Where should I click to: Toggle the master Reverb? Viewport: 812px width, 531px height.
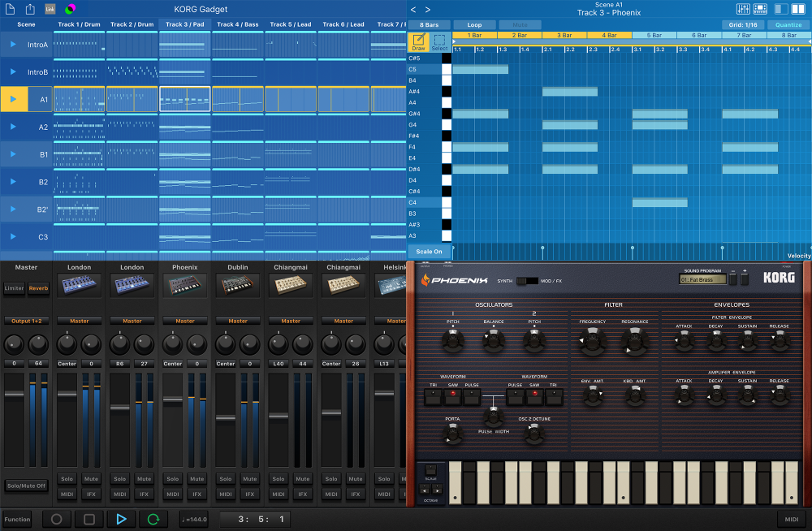coord(38,288)
